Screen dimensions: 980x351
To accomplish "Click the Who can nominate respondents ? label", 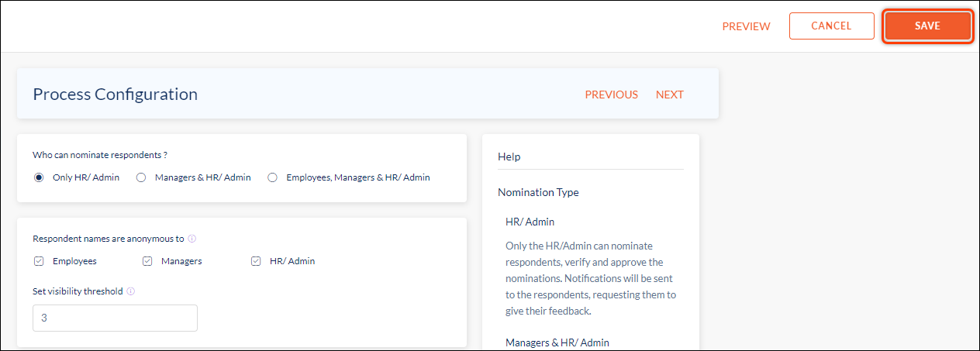I will pyautogui.click(x=100, y=155).
